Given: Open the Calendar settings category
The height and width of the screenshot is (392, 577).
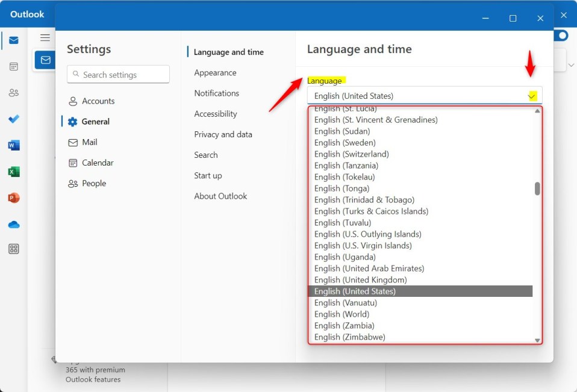Looking at the screenshot, I should (x=91, y=163).
